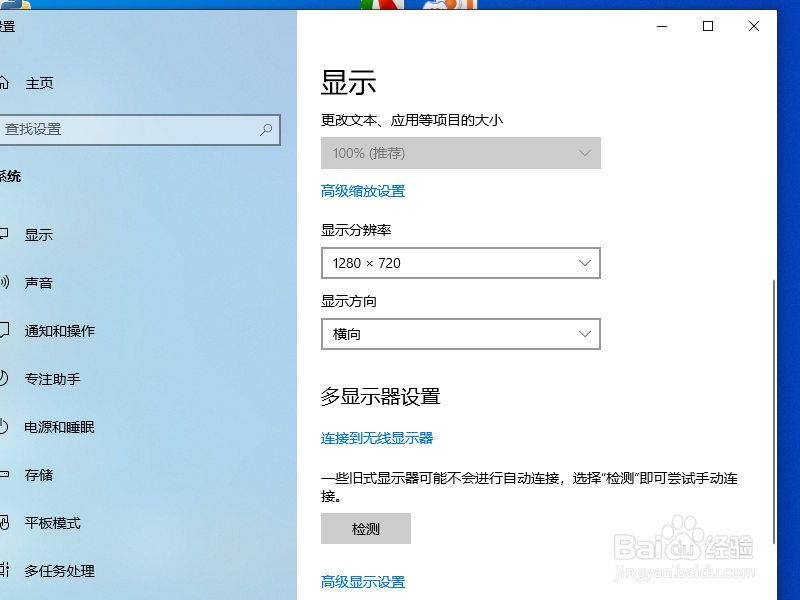Screen dimensions: 800x600
Task: Click the 连接到无线显示器 link
Action: [377, 438]
